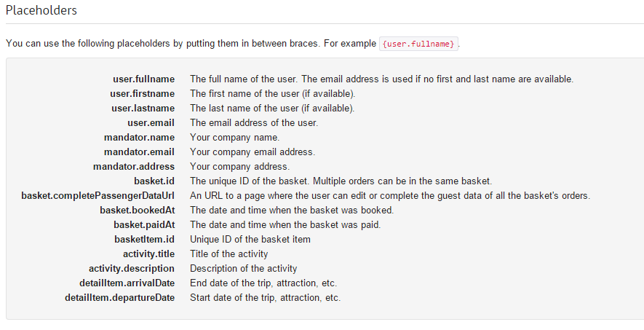Select the user.firstname placeholder name
This screenshot has width=644, height=330.
[x=142, y=94]
